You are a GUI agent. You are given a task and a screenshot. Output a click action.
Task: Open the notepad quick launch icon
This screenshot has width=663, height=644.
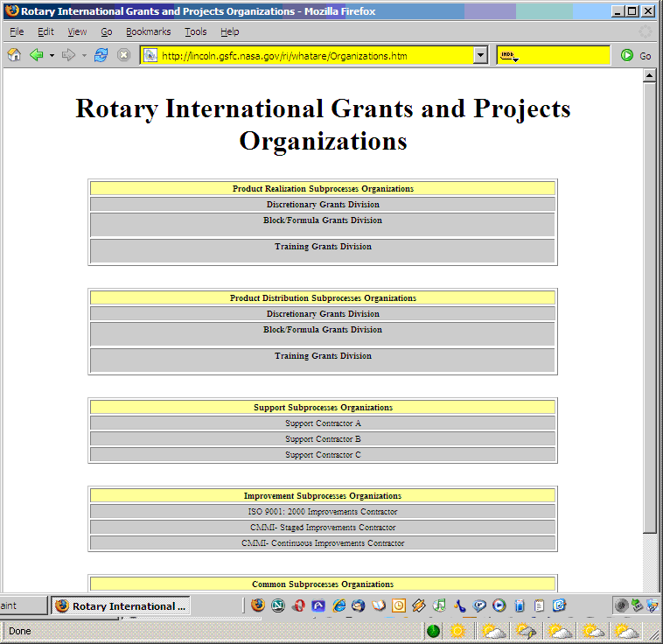[x=539, y=605]
